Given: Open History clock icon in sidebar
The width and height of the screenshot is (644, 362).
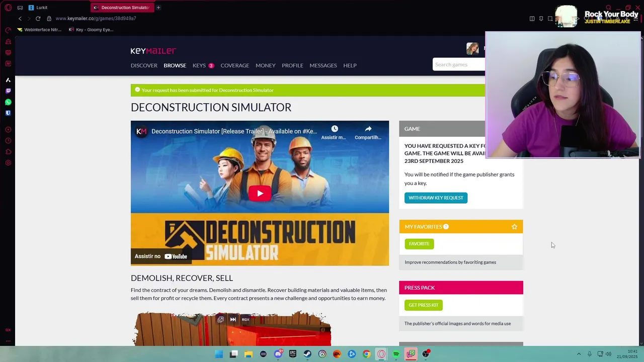Looking at the screenshot, I should [x=8, y=141].
